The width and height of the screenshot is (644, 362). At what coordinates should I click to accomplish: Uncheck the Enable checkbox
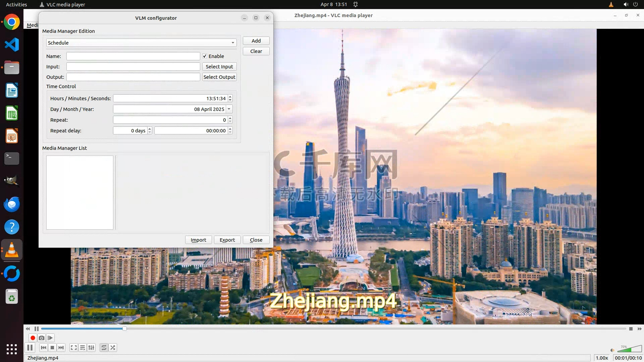(x=205, y=56)
